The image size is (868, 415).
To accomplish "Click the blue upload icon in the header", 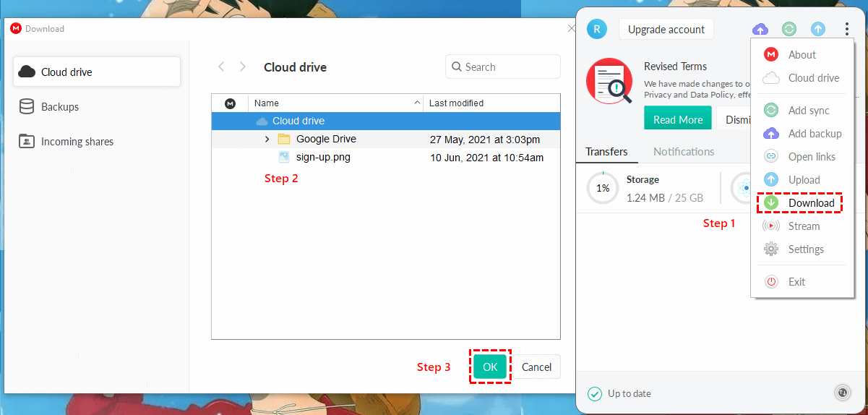I will (x=817, y=29).
